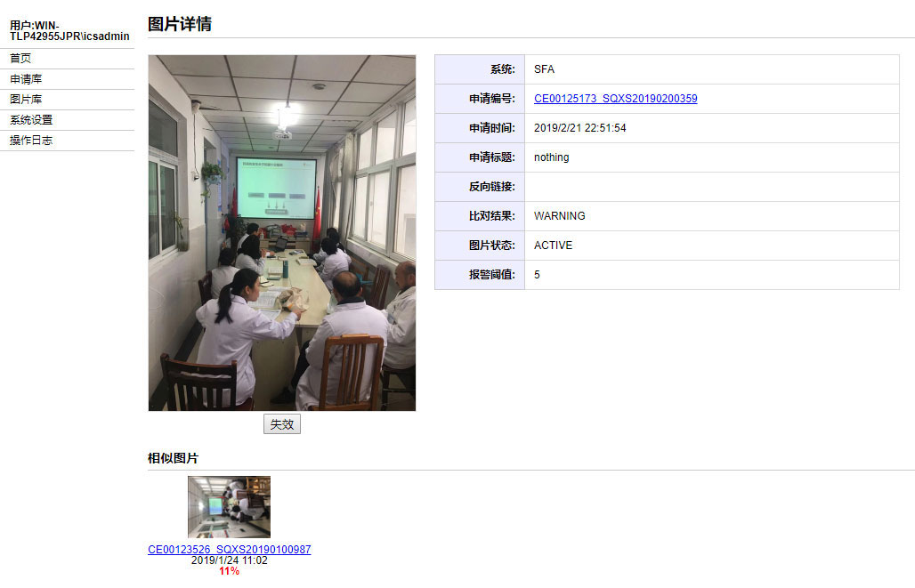
Task: Click the similar image thumbnail
Action: pos(229,507)
